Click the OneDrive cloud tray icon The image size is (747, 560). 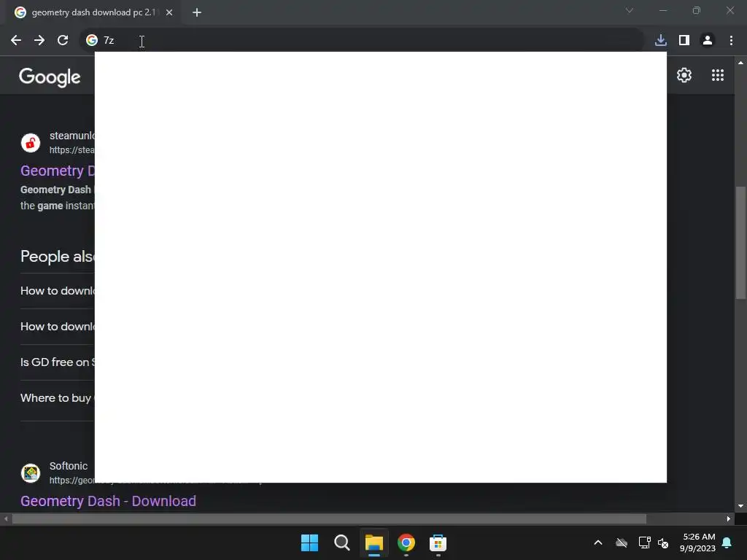pyautogui.click(x=622, y=542)
